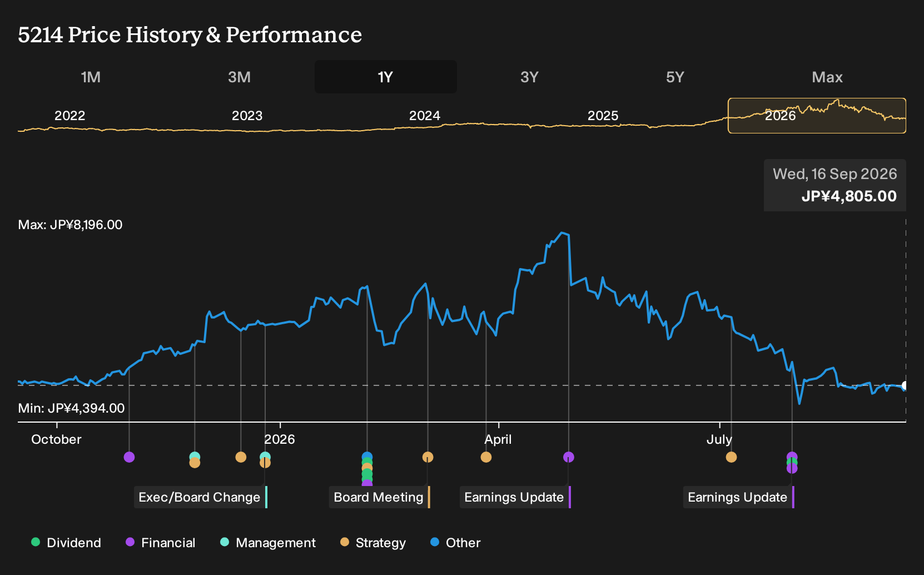Image resolution: width=924 pixels, height=575 pixels.
Task: Jump to 2024 on the overview timeline
Action: 425,116
